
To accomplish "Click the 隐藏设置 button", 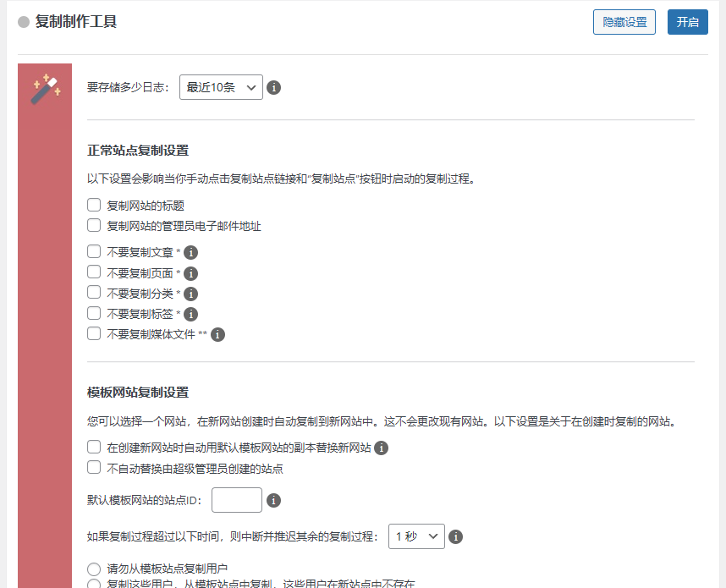I will (624, 22).
